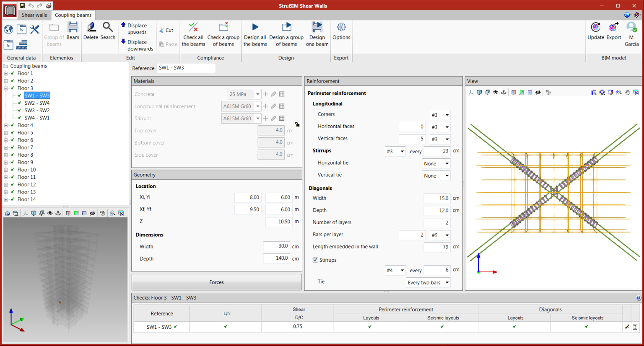This screenshot has width=644, height=346.
Task: Select SW2 - SW4 under Floor 3
Action: click(x=37, y=103)
